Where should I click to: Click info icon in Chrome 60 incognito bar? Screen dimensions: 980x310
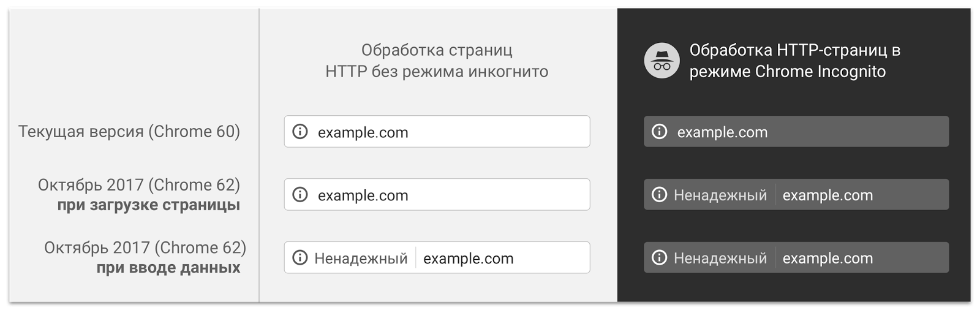[x=659, y=132]
